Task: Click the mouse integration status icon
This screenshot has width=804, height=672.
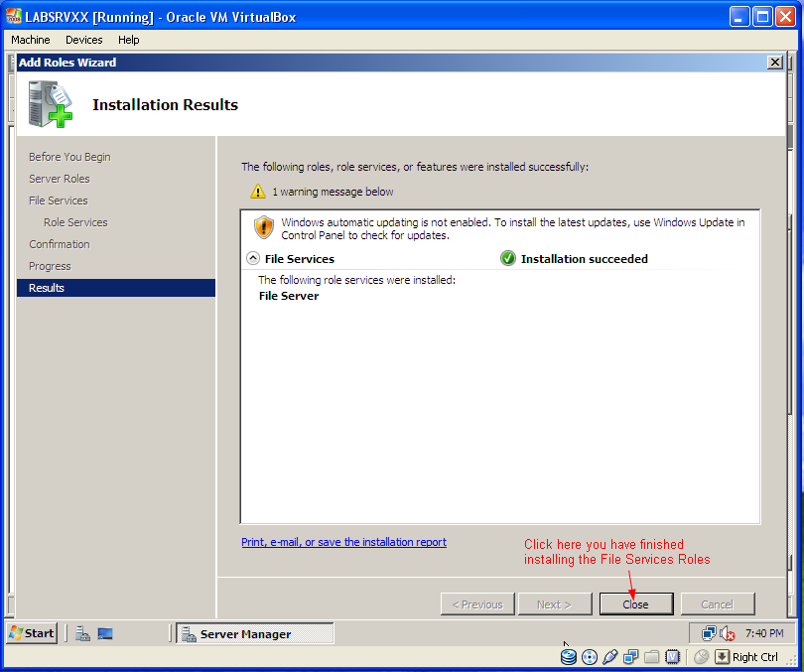Action: [701, 657]
